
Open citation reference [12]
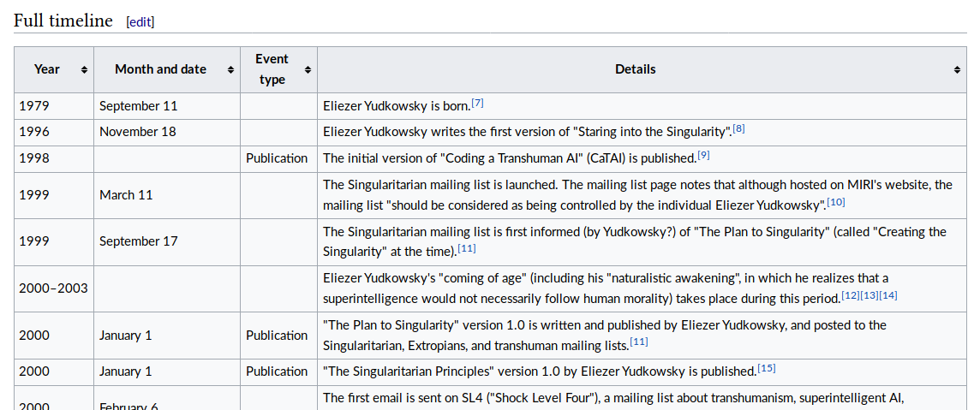[x=850, y=295]
